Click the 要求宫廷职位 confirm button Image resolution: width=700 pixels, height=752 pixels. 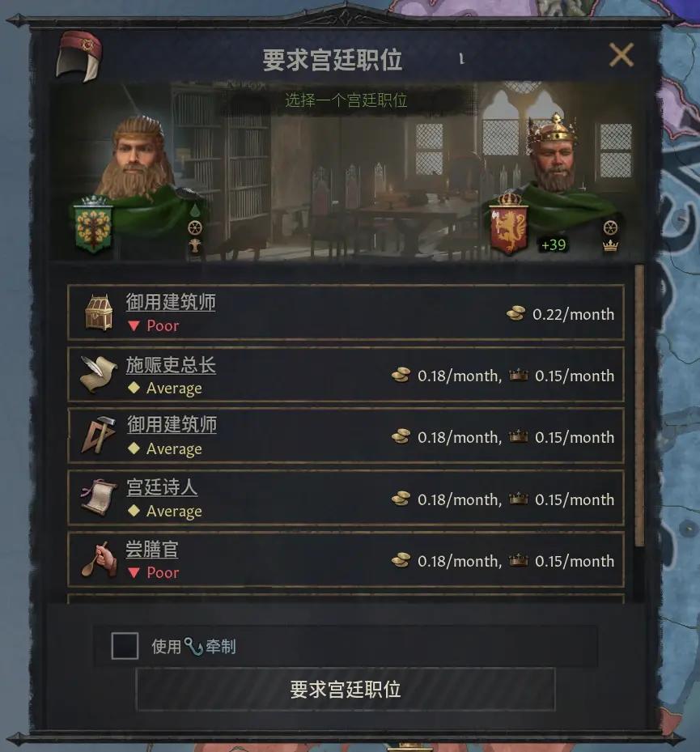[346, 690]
